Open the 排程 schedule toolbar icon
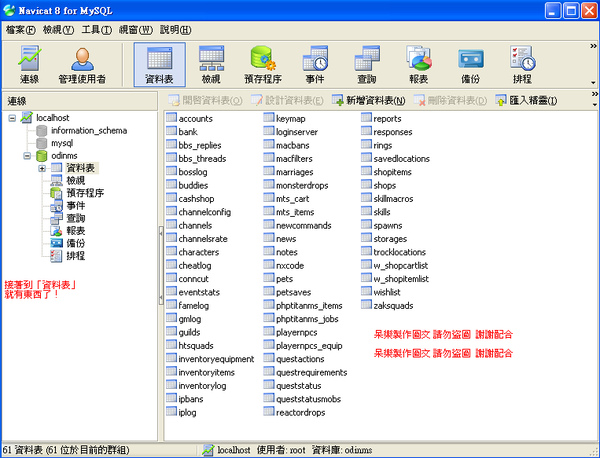600x458 pixels. [522, 64]
